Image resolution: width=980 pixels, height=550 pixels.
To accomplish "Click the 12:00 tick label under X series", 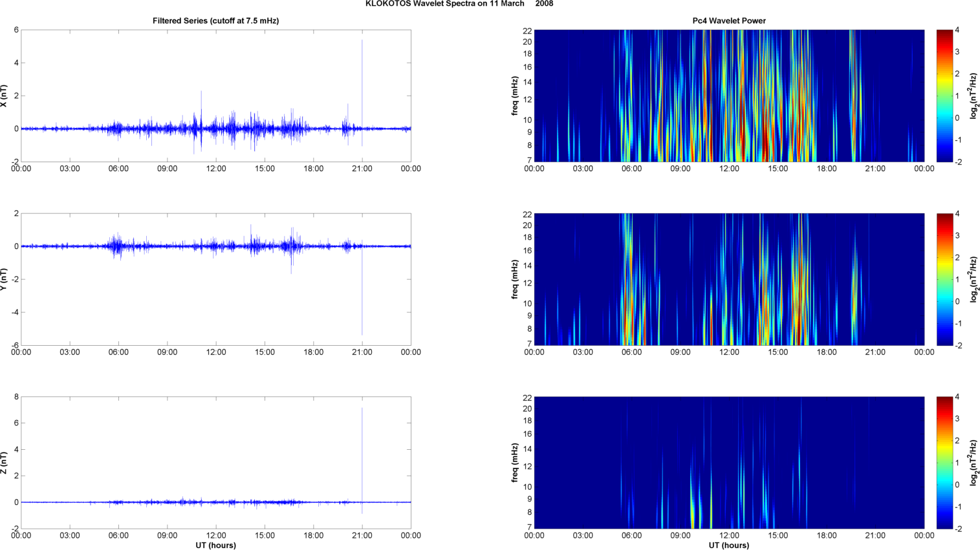I will coord(216,169).
